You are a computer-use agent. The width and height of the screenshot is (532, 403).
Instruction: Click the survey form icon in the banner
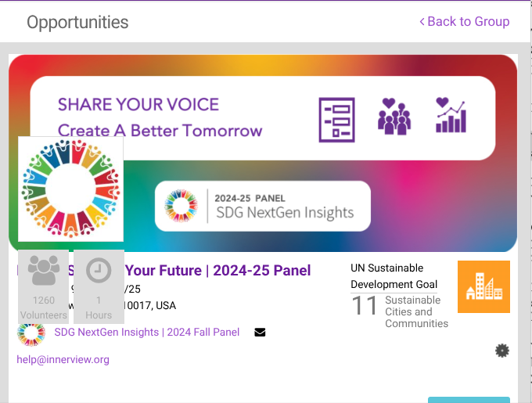(x=336, y=119)
